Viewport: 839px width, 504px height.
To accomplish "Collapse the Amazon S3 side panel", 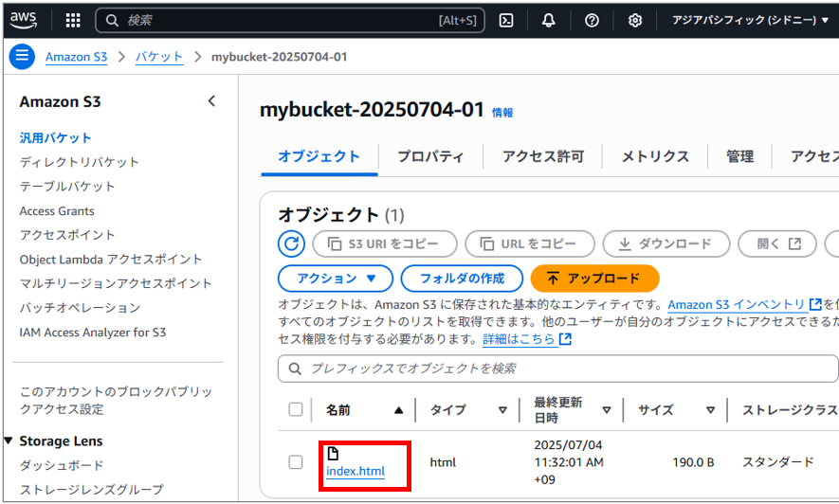I will pyautogui.click(x=212, y=101).
